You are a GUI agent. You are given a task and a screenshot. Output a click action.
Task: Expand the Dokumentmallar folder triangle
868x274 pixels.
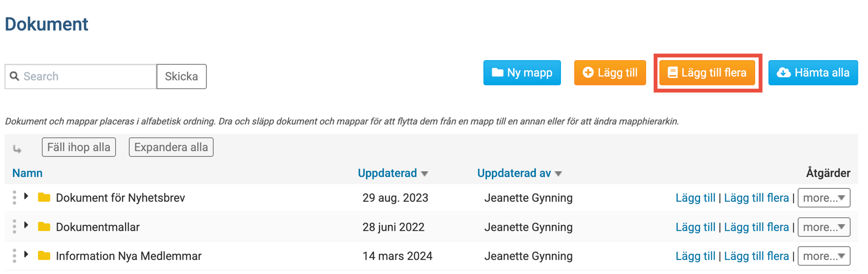click(26, 225)
